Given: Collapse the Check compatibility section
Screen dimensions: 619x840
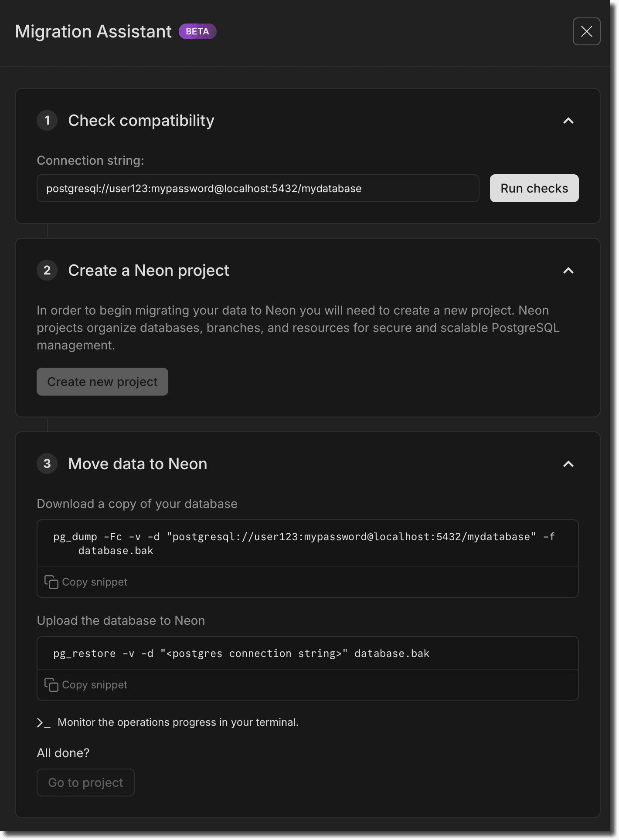Looking at the screenshot, I should click(568, 121).
